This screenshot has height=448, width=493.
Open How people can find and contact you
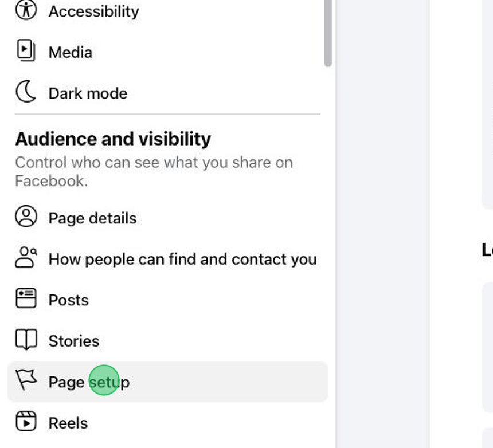[x=182, y=259]
